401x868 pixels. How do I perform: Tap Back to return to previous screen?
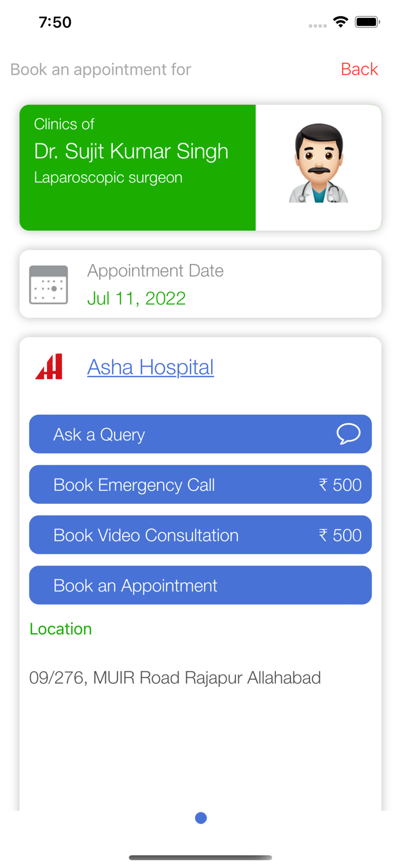point(359,69)
